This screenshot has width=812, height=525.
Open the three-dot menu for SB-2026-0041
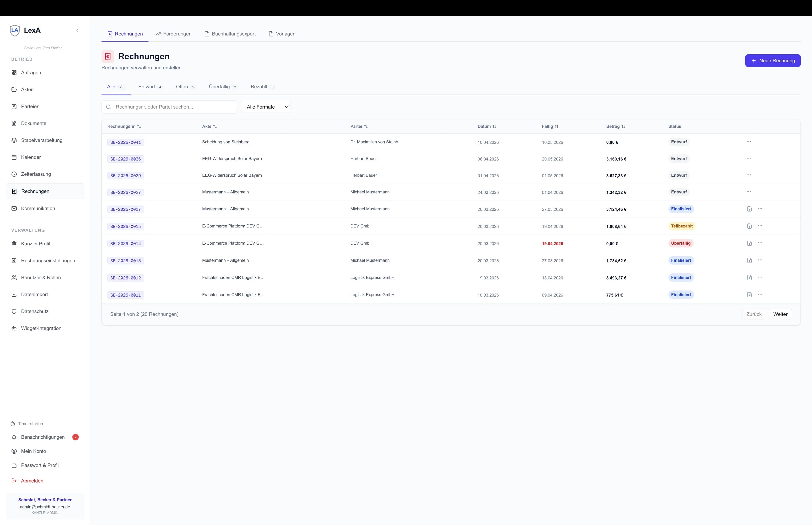pos(749,141)
